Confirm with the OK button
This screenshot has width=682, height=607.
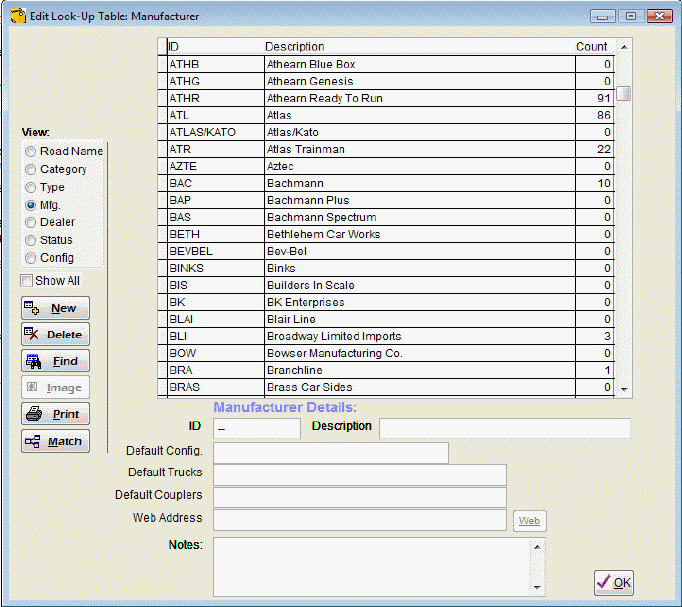[x=614, y=583]
